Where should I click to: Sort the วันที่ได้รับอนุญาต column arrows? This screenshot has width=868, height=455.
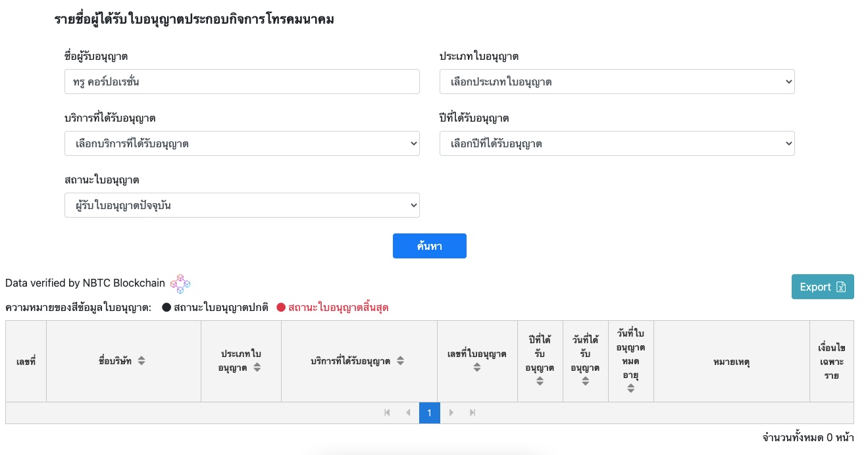click(585, 379)
